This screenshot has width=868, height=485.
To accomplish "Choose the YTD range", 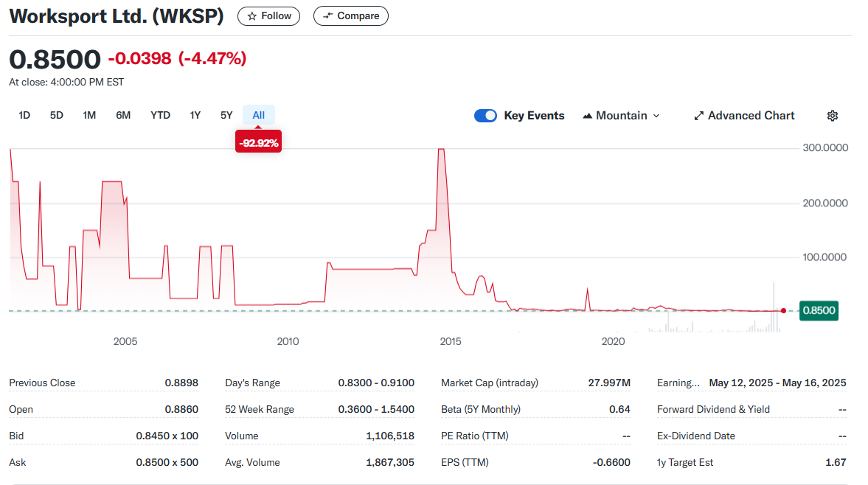I will coord(160,115).
